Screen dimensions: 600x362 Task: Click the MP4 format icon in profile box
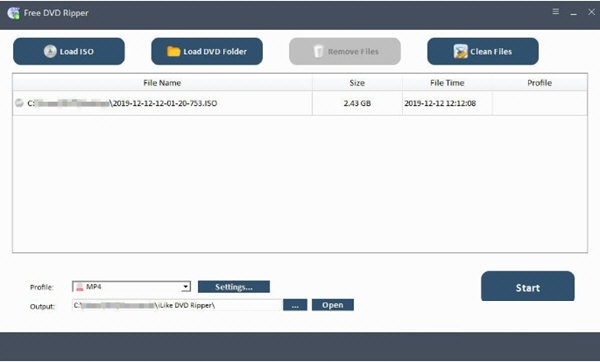(x=80, y=287)
